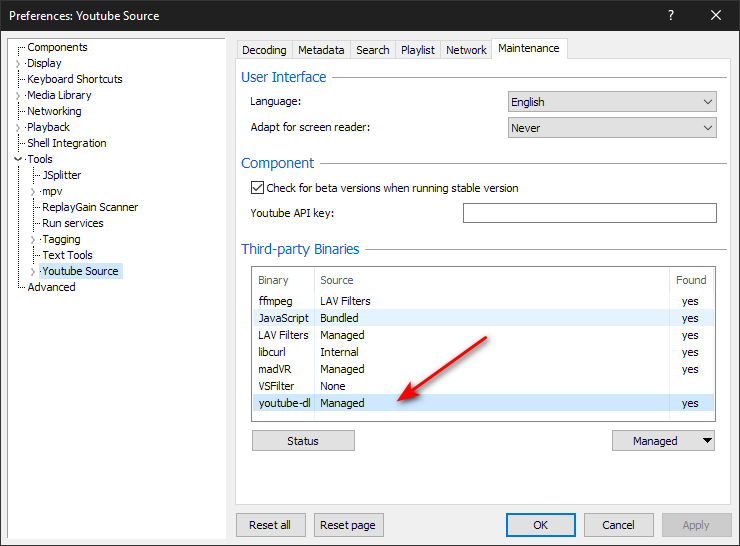Viewport: 740px width, 546px height.
Task: Open the Playlist tab
Action: [x=417, y=50]
